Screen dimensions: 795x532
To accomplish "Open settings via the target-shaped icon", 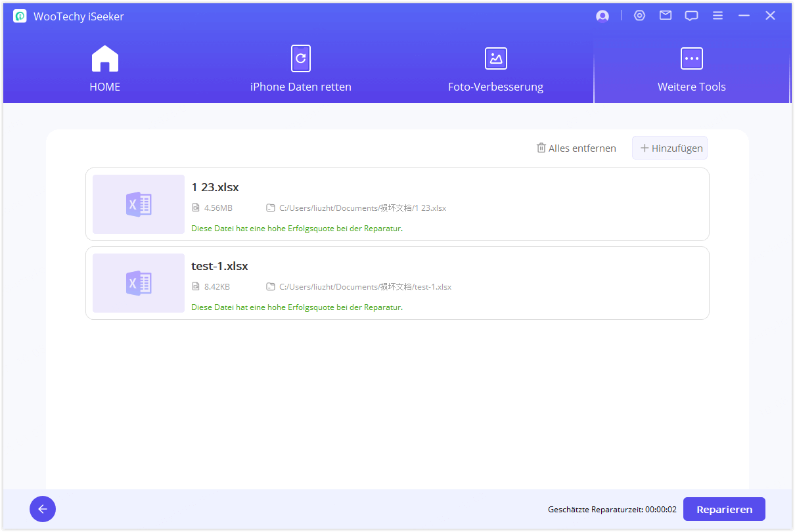I will click(x=639, y=16).
